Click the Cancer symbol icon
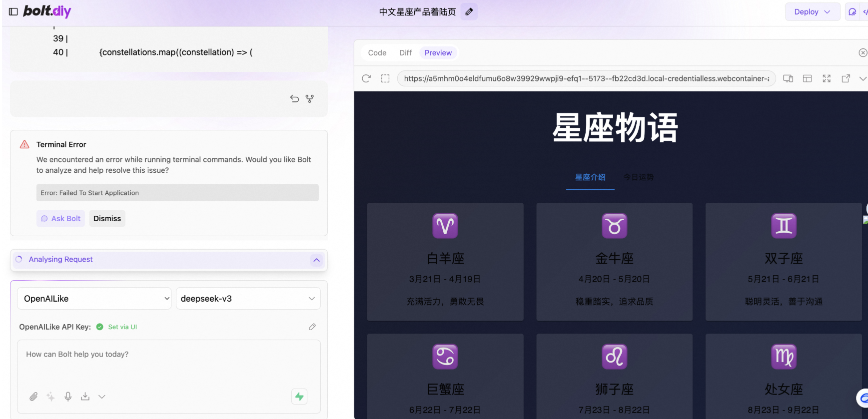Viewport: 868px width, 419px height. [x=445, y=357]
